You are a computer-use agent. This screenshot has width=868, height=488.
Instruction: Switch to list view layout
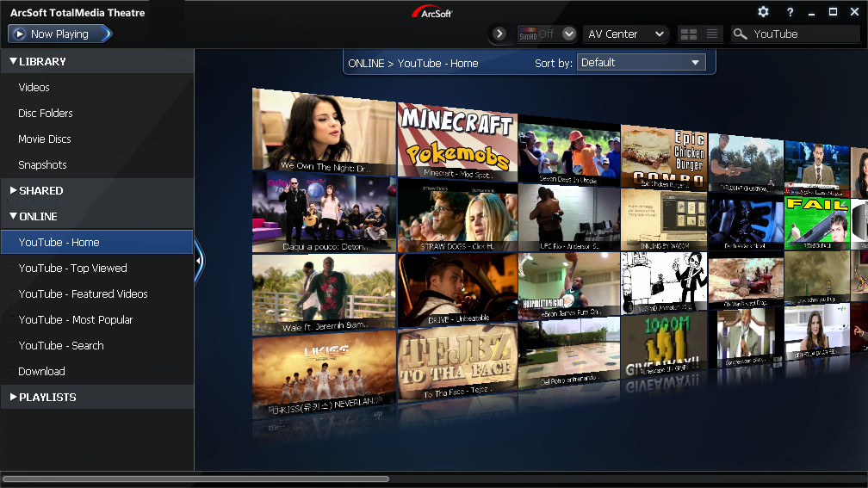712,34
